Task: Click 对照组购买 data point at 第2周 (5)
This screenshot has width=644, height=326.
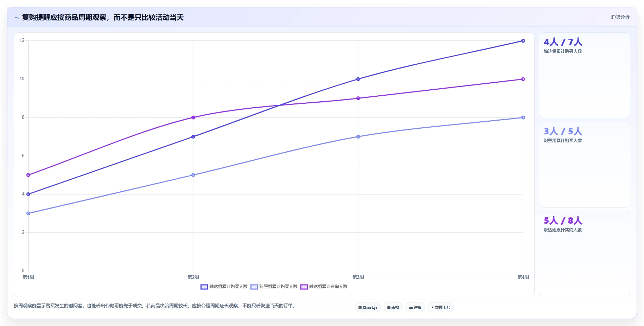Action: pos(193,175)
